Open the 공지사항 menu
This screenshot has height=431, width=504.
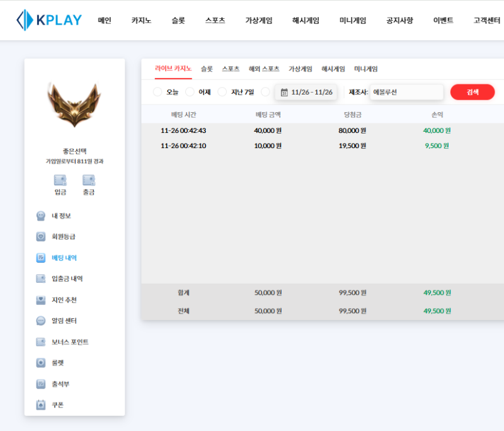click(x=399, y=20)
